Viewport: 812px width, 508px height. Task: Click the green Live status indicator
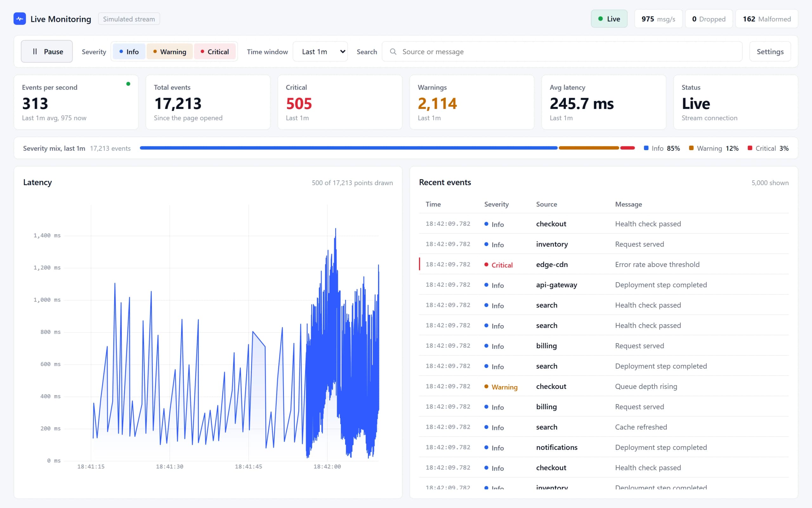tap(609, 19)
